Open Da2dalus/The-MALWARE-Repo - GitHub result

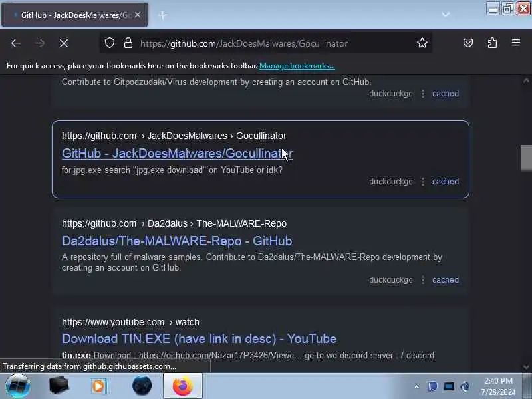(x=177, y=241)
